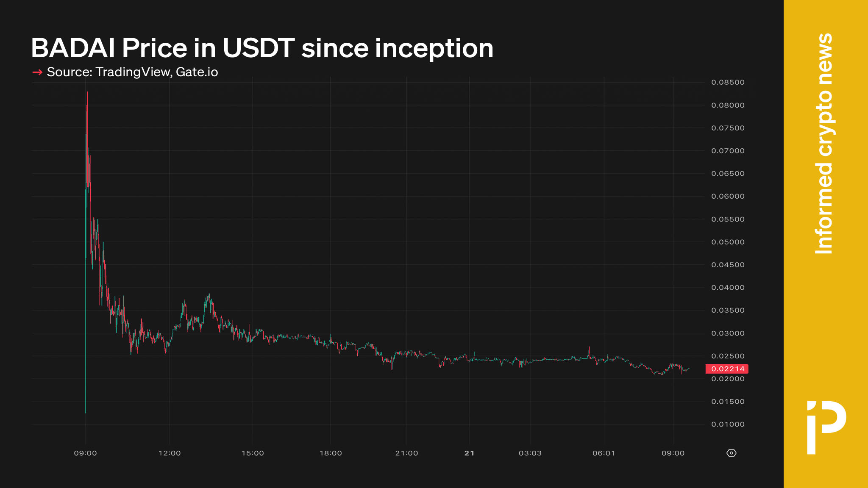The image size is (868, 488).
Task: Click the 'Informed crypto news' vertical text
Action: tap(824, 144)
